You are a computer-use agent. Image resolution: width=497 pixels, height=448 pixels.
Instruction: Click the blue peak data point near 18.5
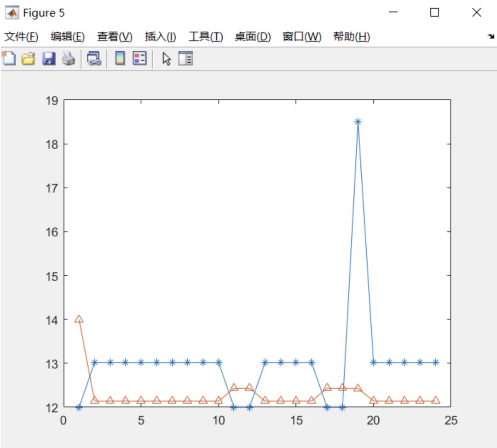click(358, 122)
